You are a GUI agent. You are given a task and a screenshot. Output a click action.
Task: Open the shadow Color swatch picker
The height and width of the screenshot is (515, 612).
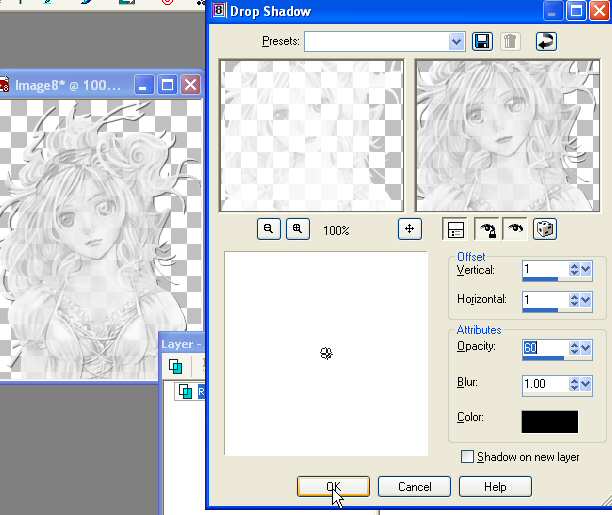click(550, 421)
